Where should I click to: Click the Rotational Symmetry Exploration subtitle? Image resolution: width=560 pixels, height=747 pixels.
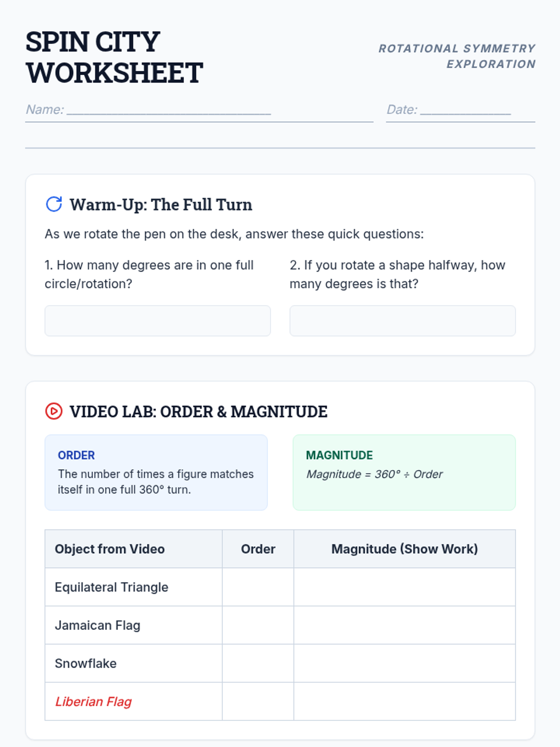tap(457, 56)
